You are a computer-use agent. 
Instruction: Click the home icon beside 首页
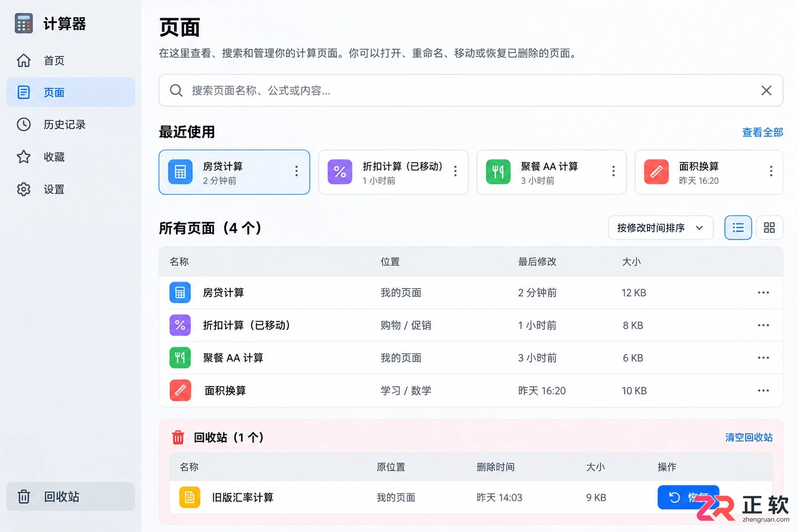click(x=24, y=60)
